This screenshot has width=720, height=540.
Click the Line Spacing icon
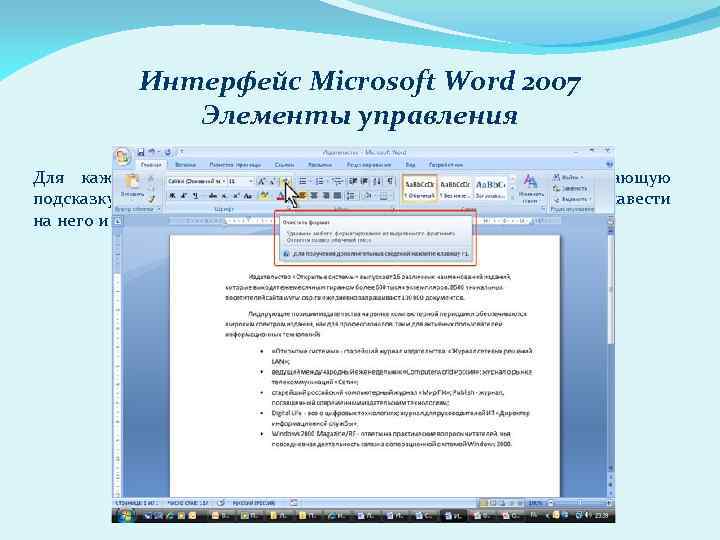tap(351, 196)
